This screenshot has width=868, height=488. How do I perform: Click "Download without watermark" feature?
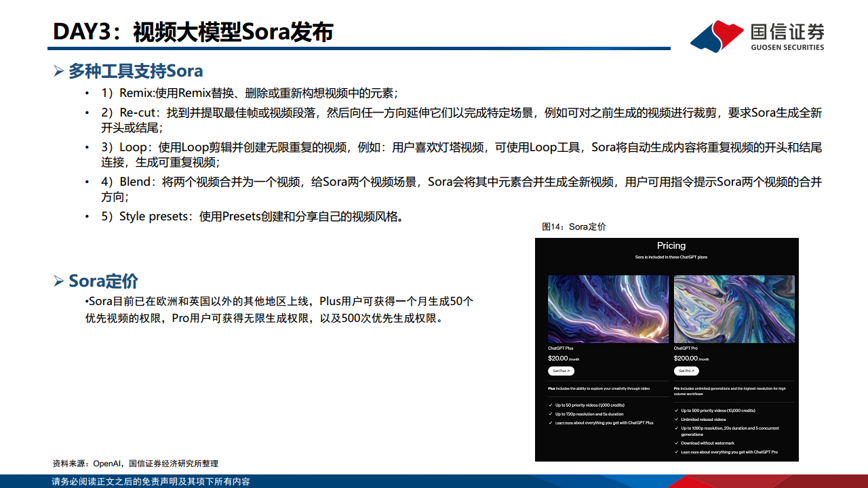tap(707, 443)
